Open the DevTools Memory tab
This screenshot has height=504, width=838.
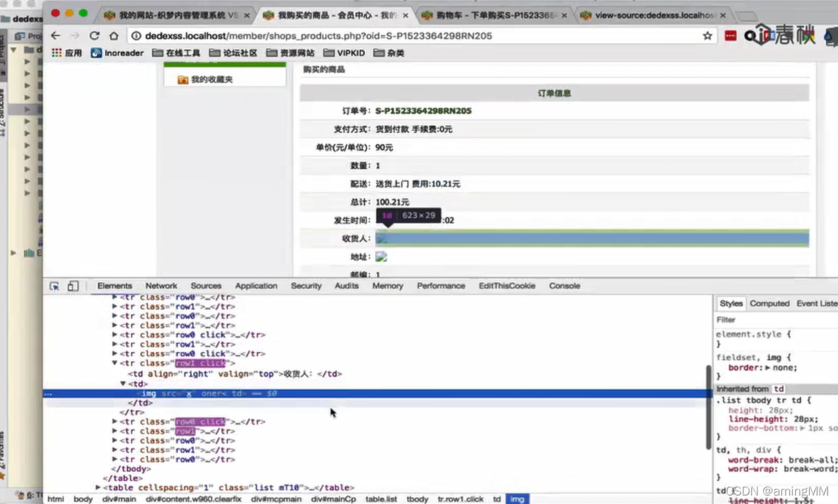tap(387, 286)
